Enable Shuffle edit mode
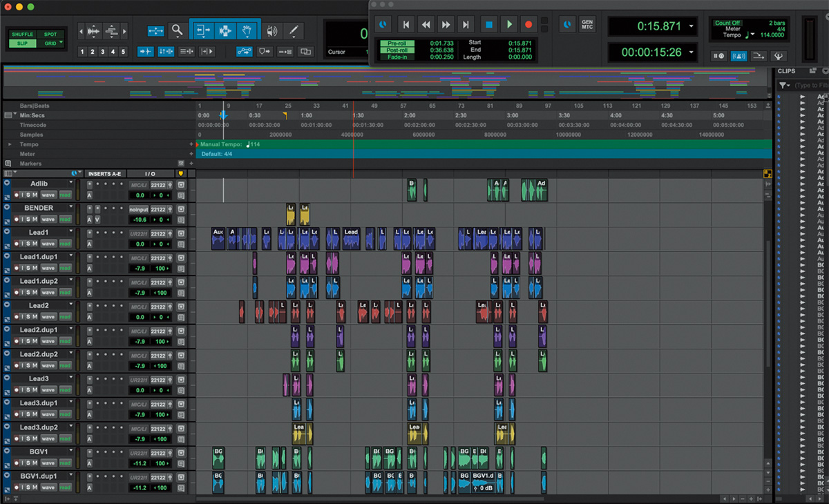This screenshot has height=504, width=829. point(23,34)
